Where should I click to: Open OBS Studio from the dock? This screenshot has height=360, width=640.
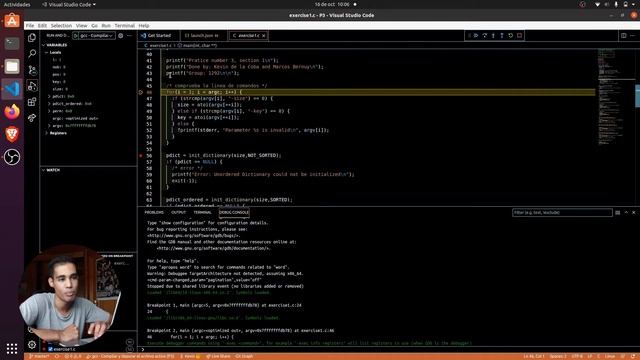click(x=12, y=157)
